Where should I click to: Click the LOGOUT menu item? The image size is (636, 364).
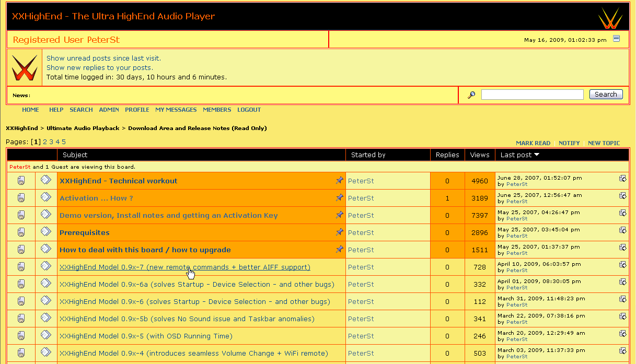(x=249, y=110)
